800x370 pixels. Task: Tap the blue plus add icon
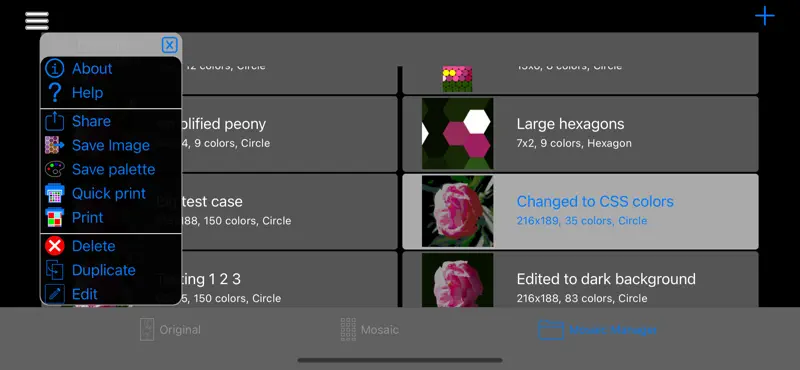765,16
